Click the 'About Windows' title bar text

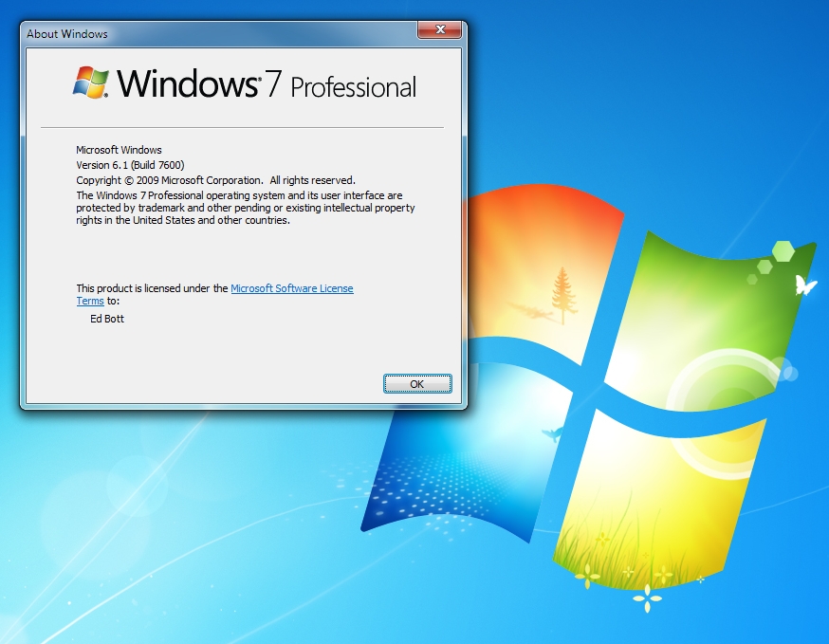point(67,34)
